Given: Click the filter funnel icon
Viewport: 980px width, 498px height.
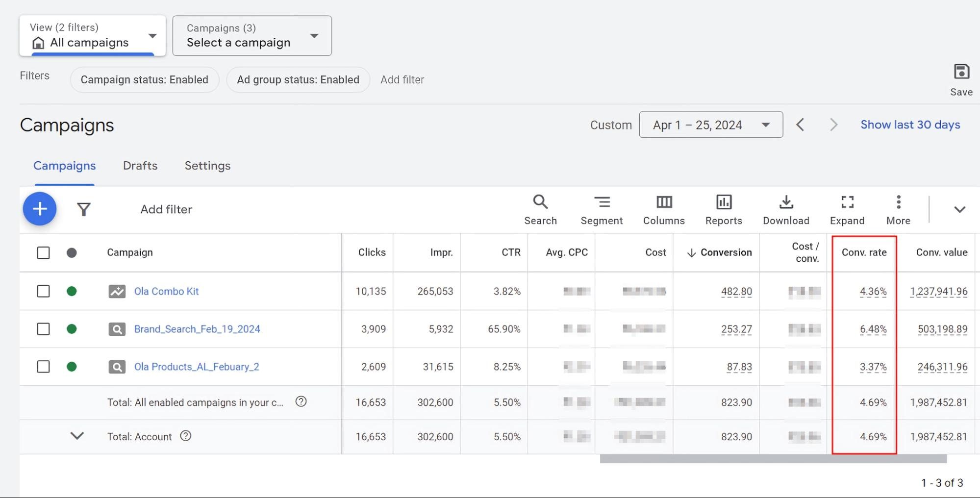Looking at the screenshot, I should coord(84,209).
